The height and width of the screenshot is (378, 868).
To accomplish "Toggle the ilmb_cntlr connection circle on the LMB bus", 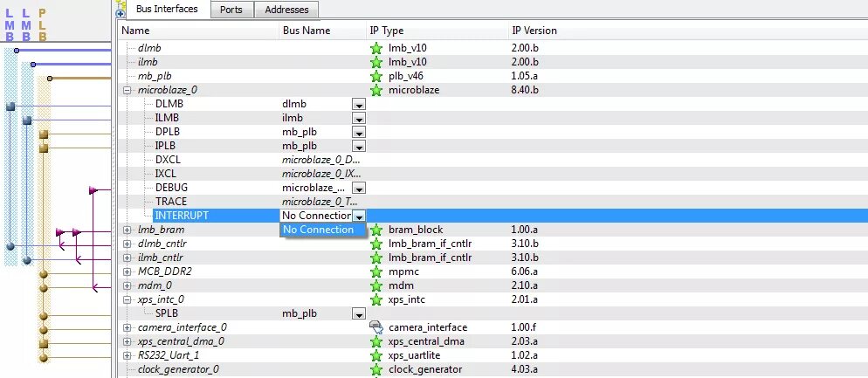I will pos(26,260).
